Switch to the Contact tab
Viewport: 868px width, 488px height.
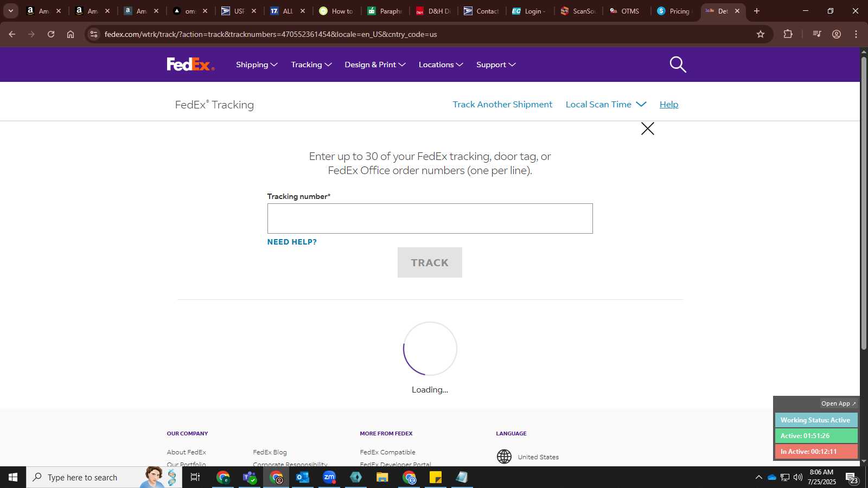point(482,11)
